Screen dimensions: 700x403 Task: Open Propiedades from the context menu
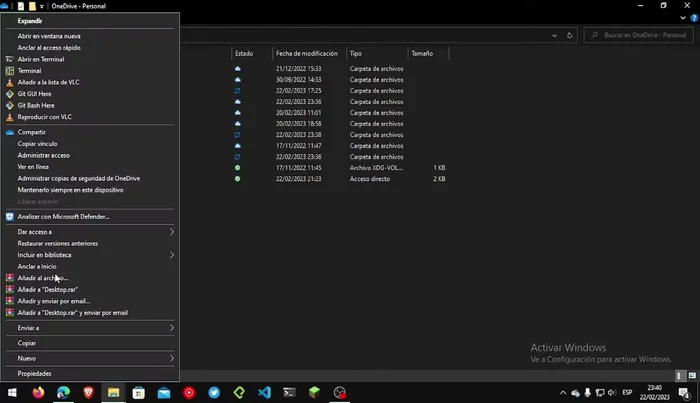(90, 374)
